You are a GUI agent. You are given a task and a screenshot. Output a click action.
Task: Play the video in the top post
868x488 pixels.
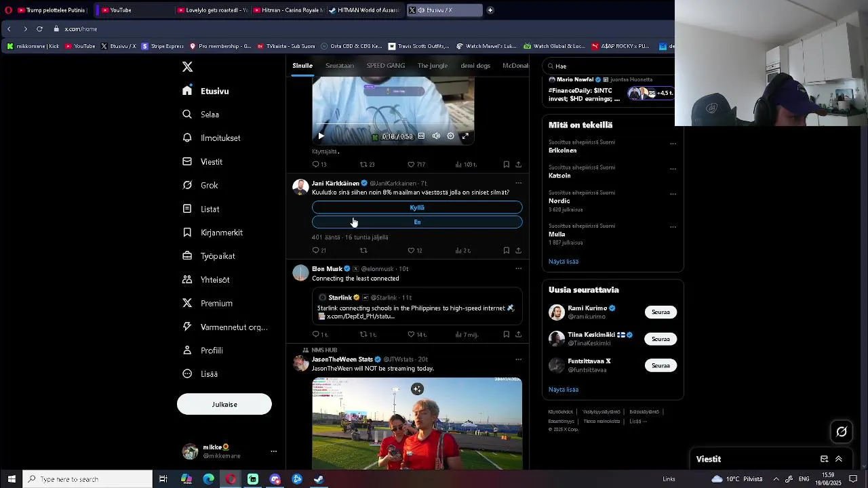[321, 136]
